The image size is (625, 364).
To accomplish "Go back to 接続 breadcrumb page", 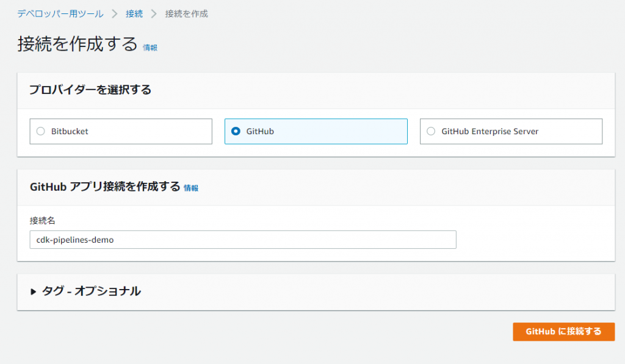I will 134,14.
